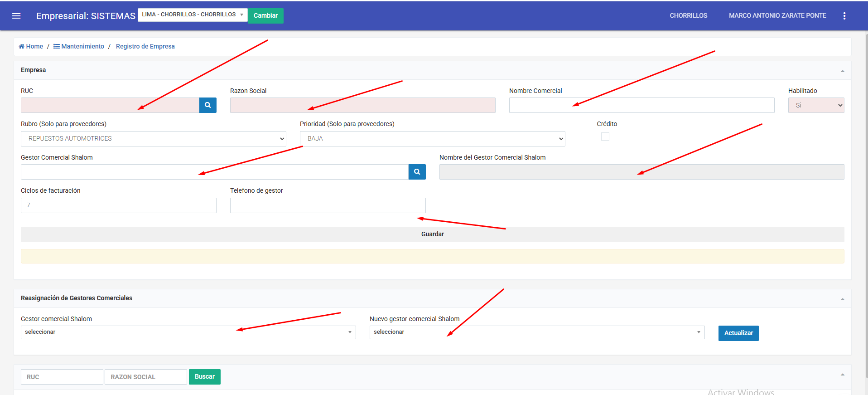This screenshot has width=868, height=395.
Task: Click the Telefono de gestor input field
Action: coord(328,205)
